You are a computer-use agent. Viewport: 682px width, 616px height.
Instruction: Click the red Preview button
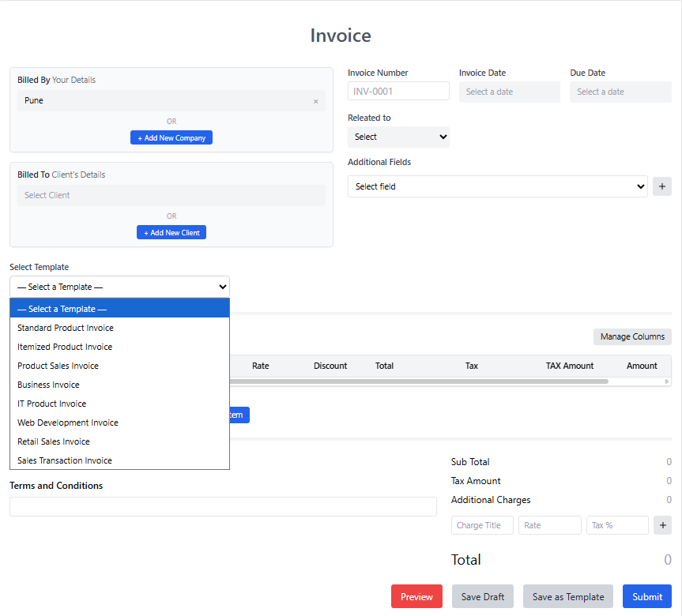coord(416,596)
